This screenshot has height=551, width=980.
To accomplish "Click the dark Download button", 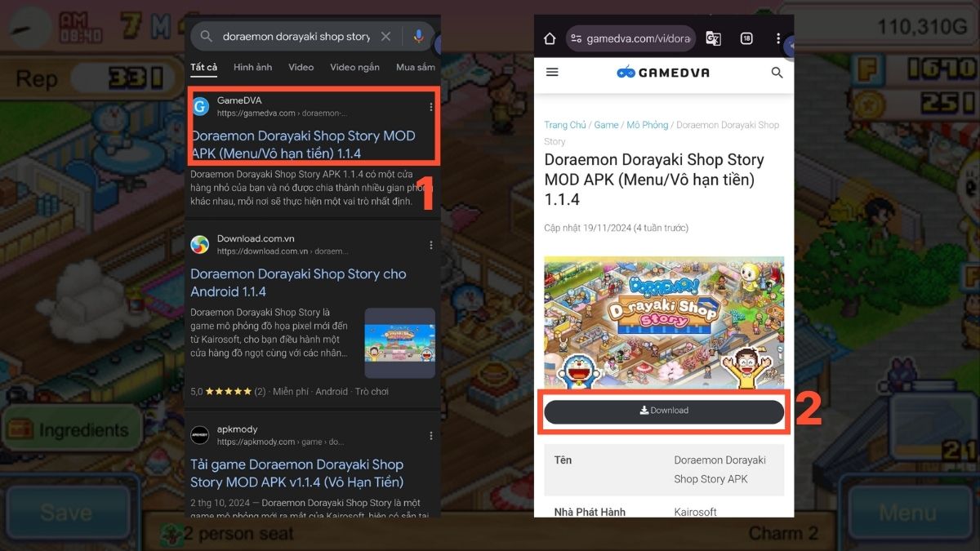I will tap(664, 411).
